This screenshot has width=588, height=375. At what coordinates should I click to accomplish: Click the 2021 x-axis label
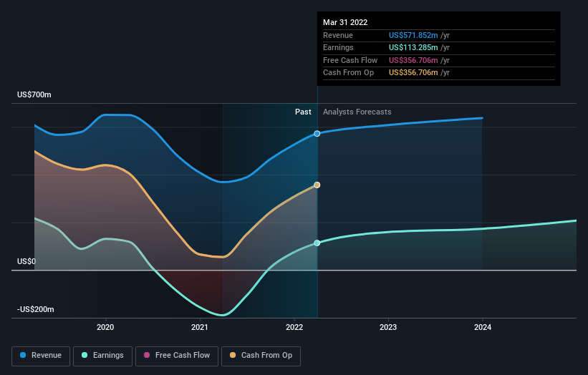pyautogui.click(x=200, y=328)
